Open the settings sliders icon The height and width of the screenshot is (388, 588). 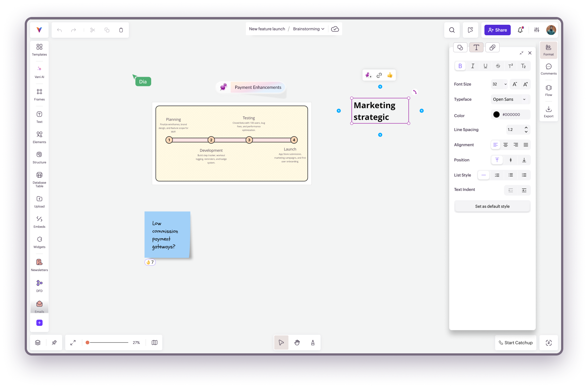pyautogui.click(x=537, y=30)
